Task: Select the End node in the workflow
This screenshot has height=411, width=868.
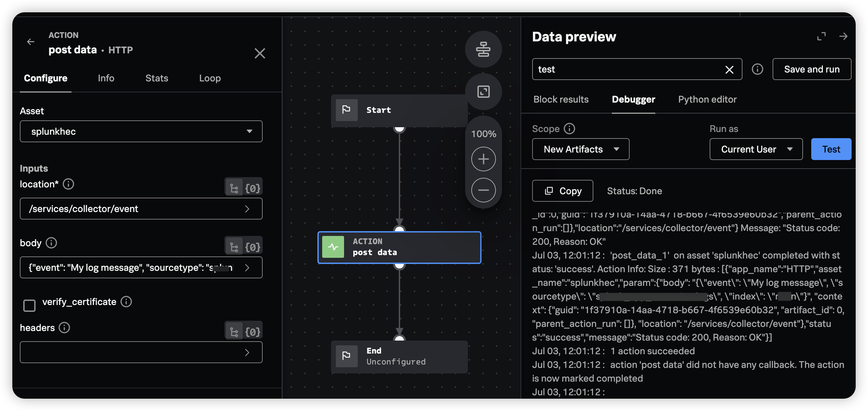Action: tap(399, 356)
